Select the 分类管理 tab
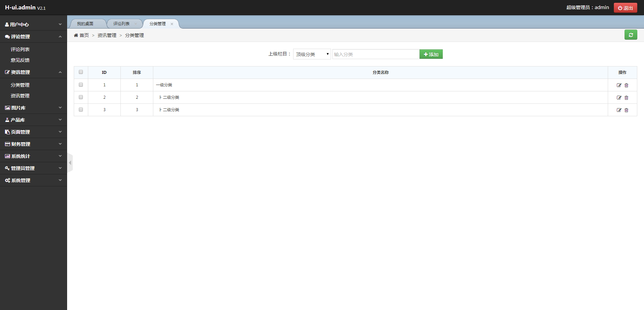644x310 pixels. pos(158,24)
